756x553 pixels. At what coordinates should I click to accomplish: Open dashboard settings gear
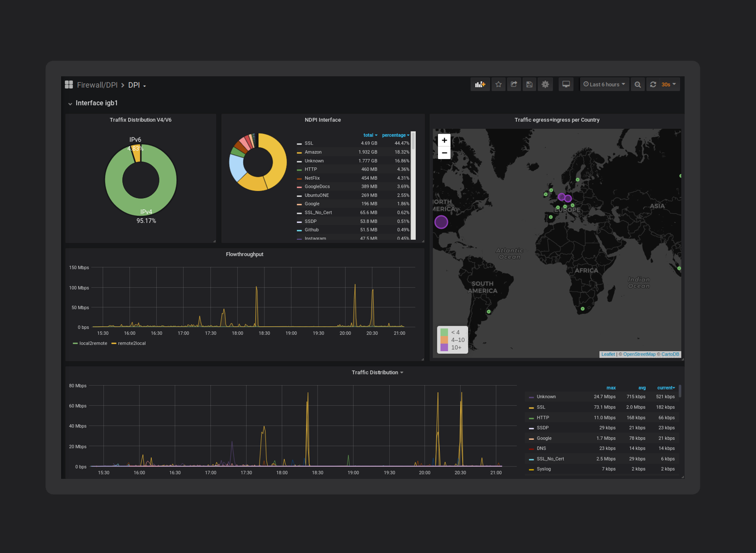(545, 84)
